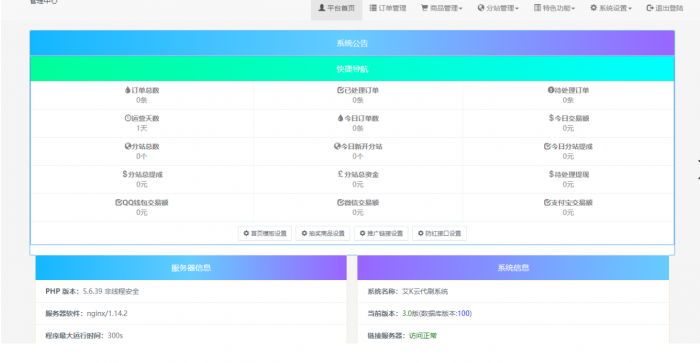Open the 系统设置 dropdown menu

click(611, 8)
